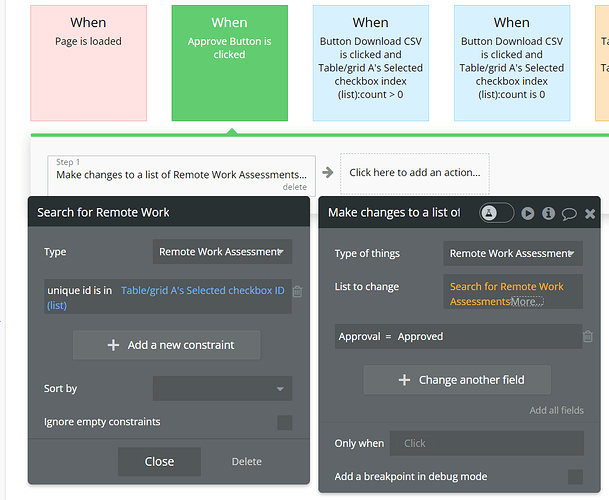This screenshot has height=500, width=609.
Task: Remove the Approval = Approved field via trash icon
Action: tap(588, 336)
